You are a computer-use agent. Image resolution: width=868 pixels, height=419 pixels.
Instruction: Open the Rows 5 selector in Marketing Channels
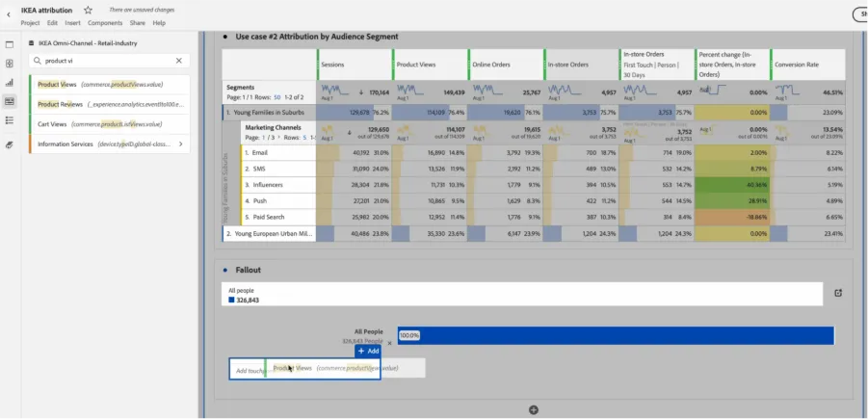305,137
